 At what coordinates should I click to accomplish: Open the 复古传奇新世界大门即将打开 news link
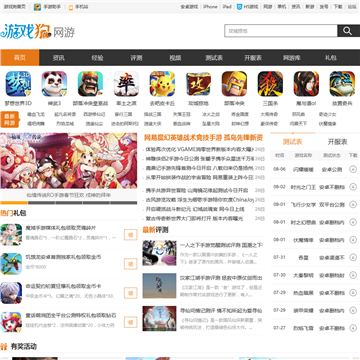coord(195,218)
